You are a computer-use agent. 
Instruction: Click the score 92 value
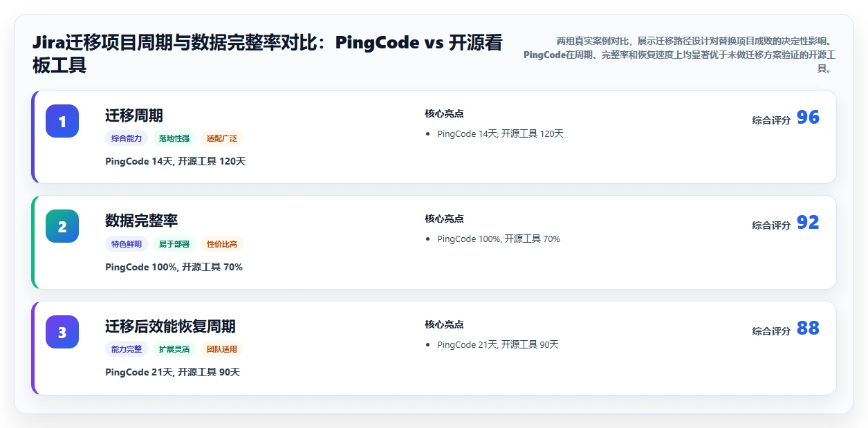point(808,223)
